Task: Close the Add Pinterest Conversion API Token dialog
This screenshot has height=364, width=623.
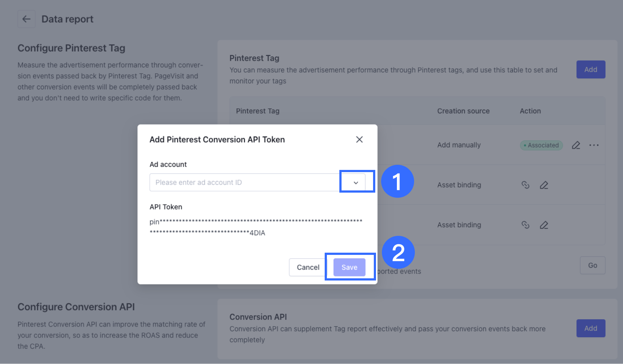Action: [359, 140]
